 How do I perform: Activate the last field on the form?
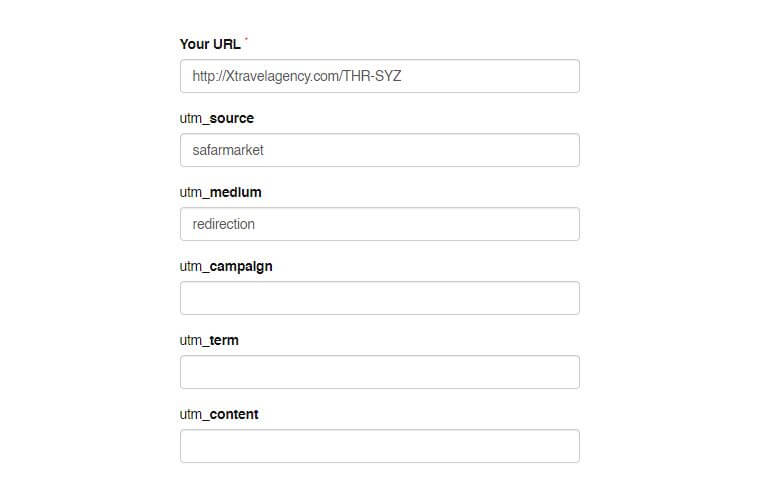click(x=379, y=446)
